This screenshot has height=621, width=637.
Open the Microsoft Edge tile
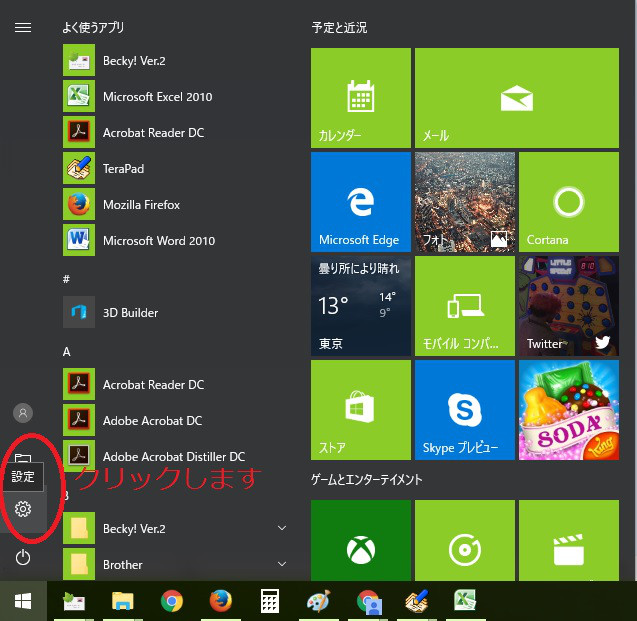[361, 202]
